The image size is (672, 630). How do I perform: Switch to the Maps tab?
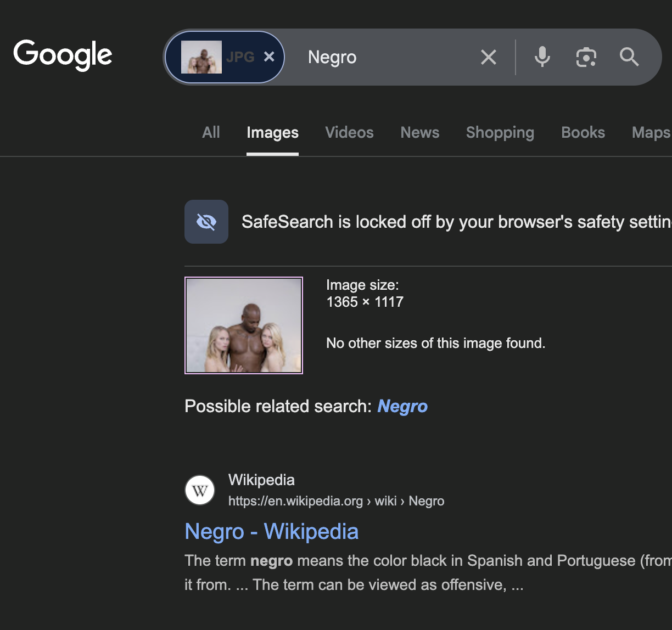651,132
